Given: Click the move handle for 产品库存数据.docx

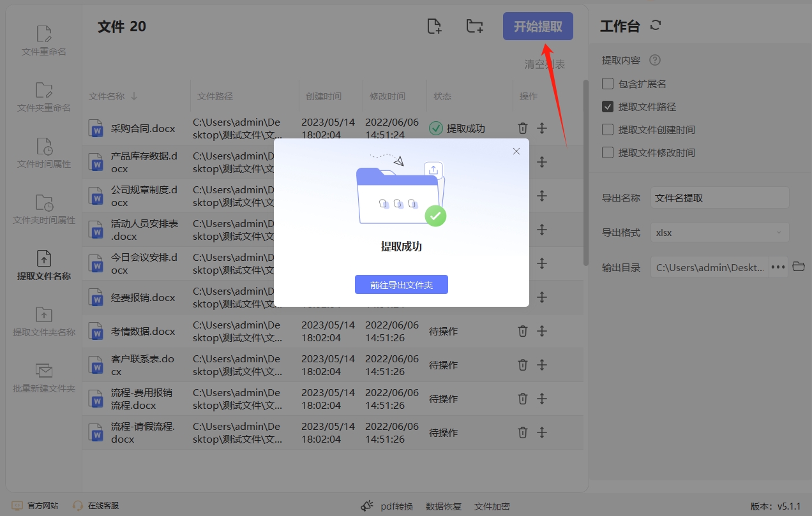Looking at the screenshot, I should pos(542,162).
